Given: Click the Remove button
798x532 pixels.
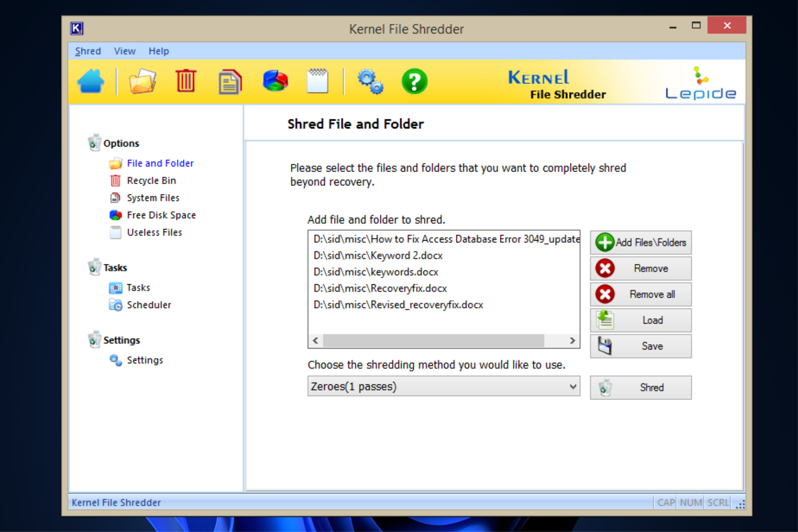Looking at the screenshot, I should [640, 268].
